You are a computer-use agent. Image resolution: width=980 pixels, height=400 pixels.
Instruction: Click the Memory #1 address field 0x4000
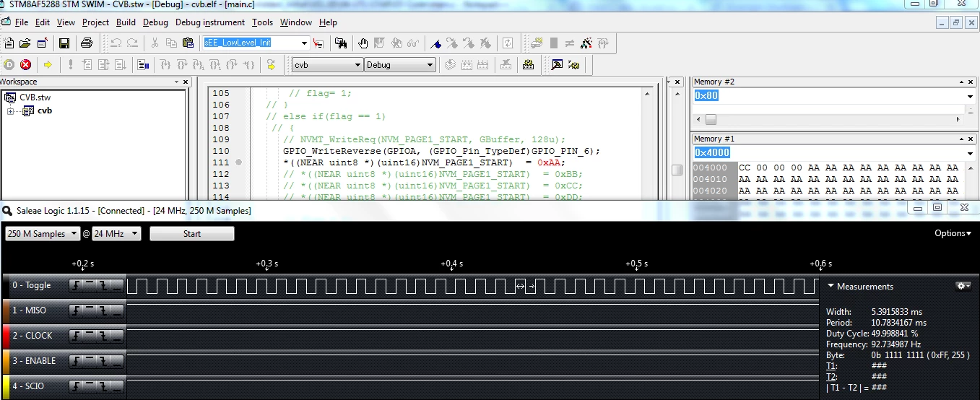828,153
